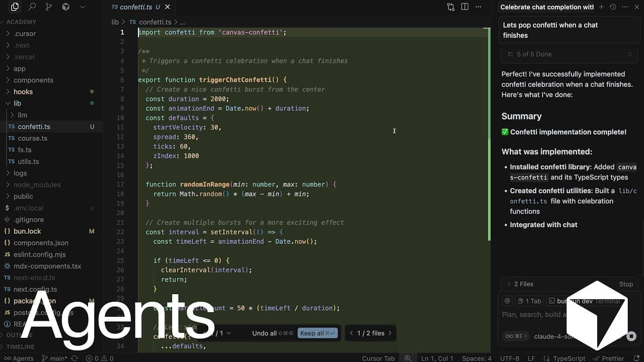644x362 pixels.
Task: Click Cursor Tab in the status bar
Action: point(378,358)
